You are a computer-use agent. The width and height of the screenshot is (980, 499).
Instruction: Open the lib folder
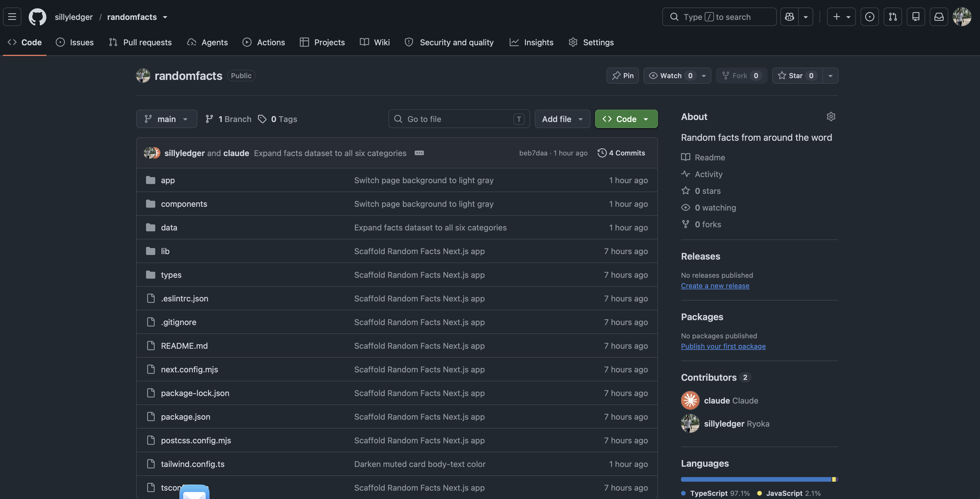(165, 251)
